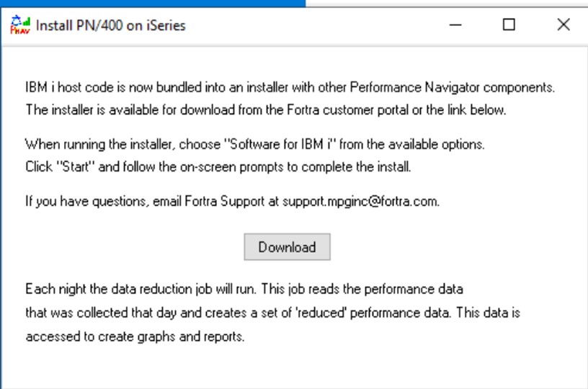Close the Install PN/400 on iSeries dialog
The image size is (588, 389).
[x=563, y=25]
